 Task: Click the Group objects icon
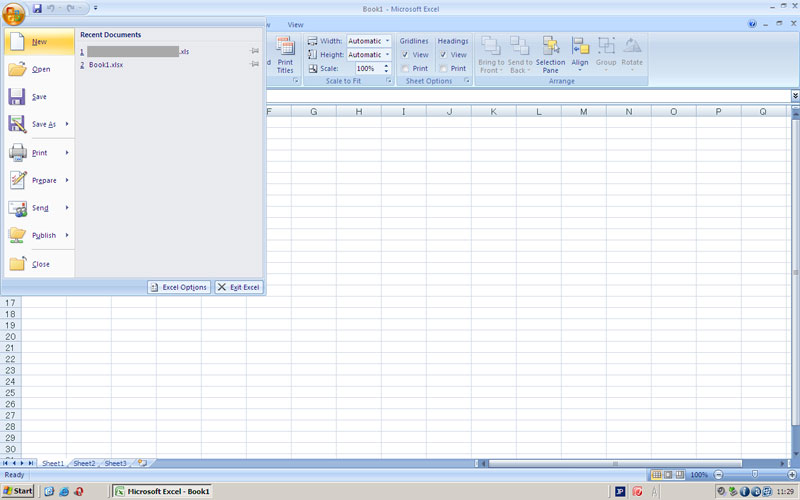(x=606, y=55)
